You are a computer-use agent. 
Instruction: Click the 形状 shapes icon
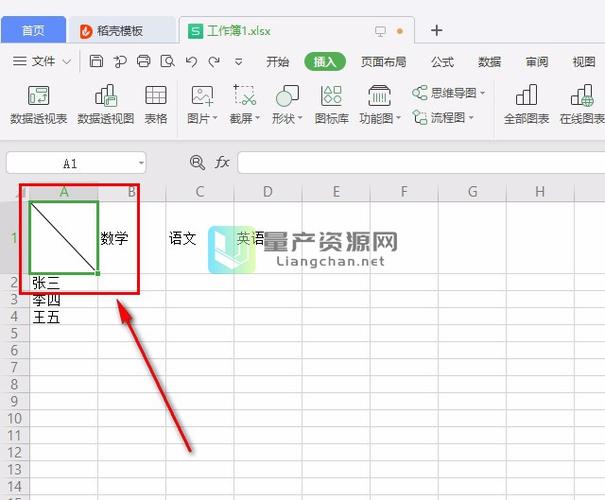pyautogui.click(x=287, y=96)
